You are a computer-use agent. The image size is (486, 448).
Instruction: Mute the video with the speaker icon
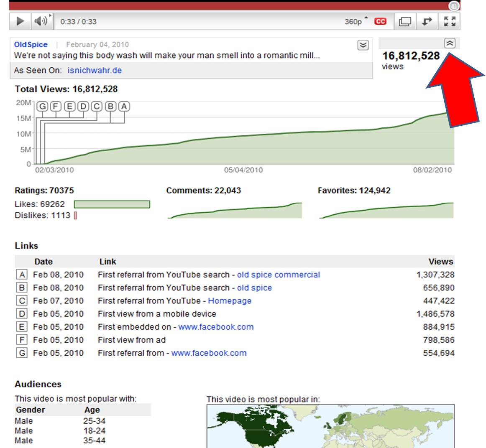(x=41, y=21)
